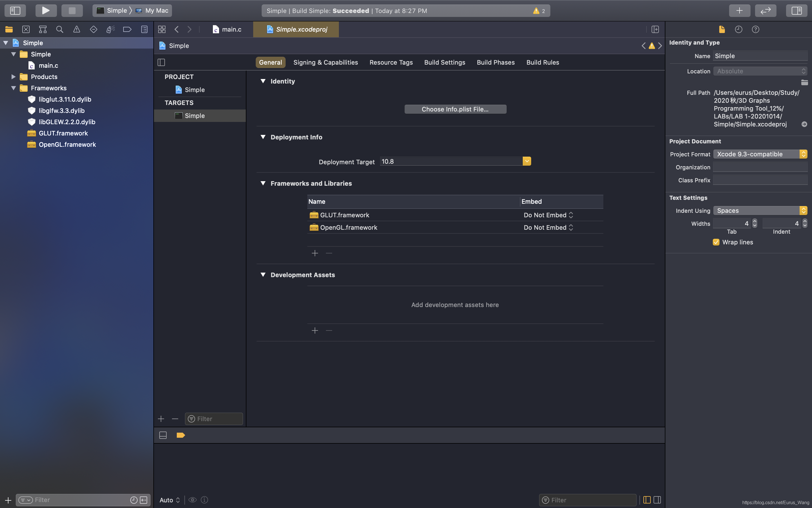Change embed option for OpenGL.framework
This screenshot has height=508, width=812.
click(x=548, y=227)
